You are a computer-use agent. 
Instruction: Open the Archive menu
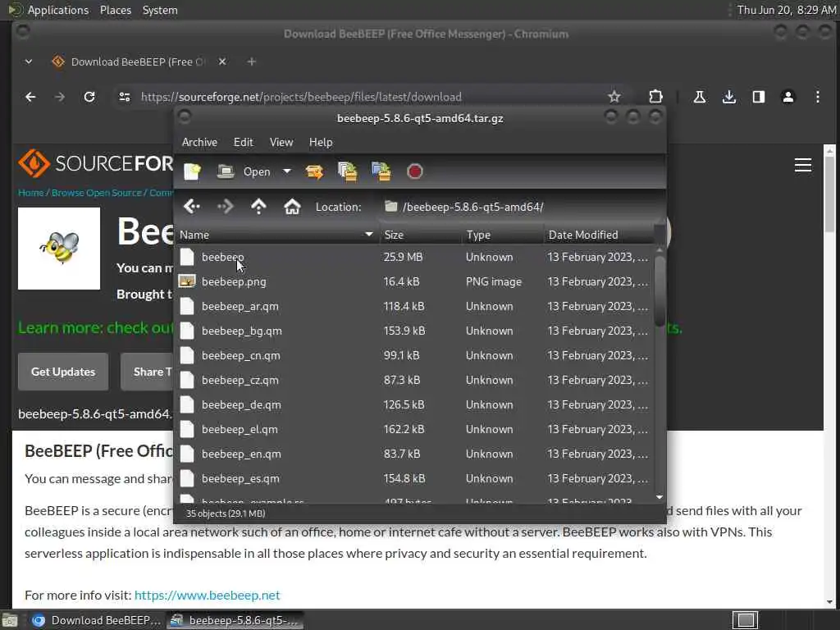(199, 142)
